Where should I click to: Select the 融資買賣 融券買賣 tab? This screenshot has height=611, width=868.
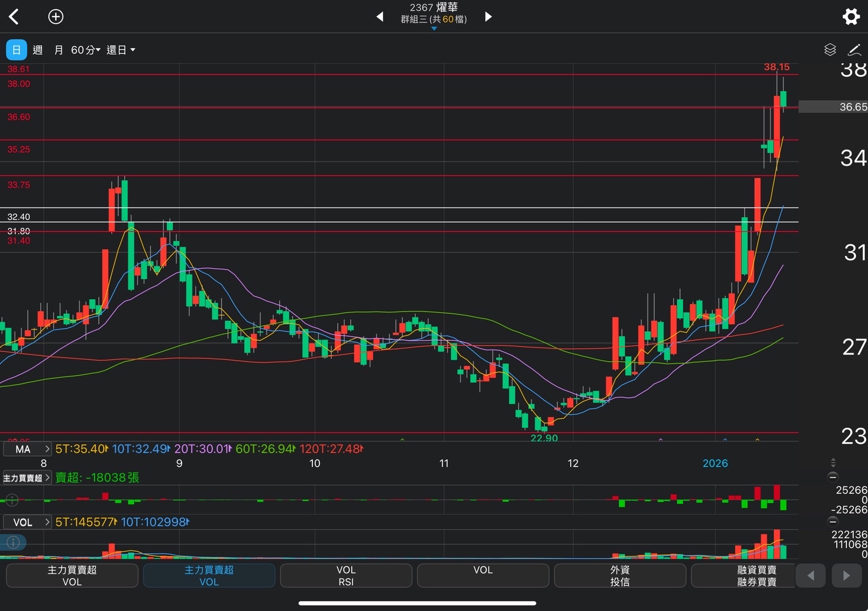pos(756,576)
